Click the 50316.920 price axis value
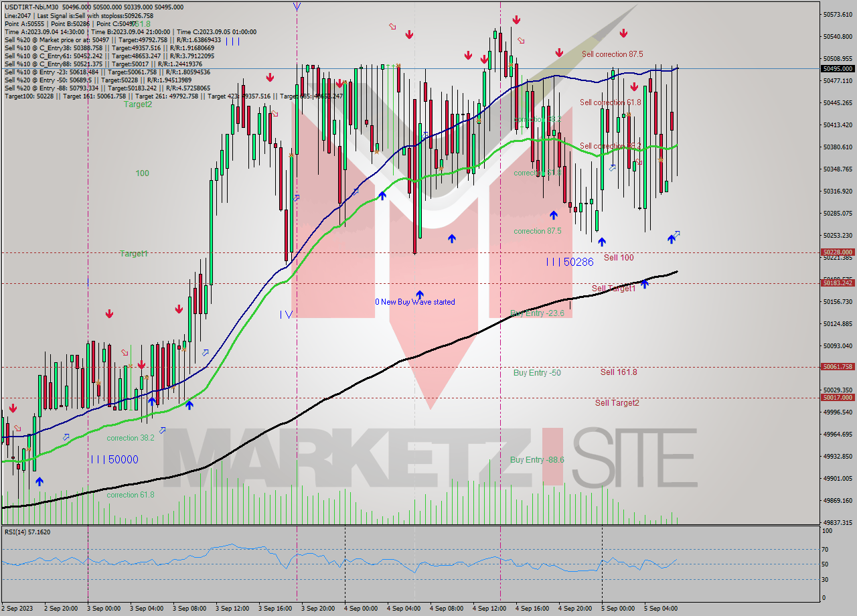857x616 pixels. (838, 191)
